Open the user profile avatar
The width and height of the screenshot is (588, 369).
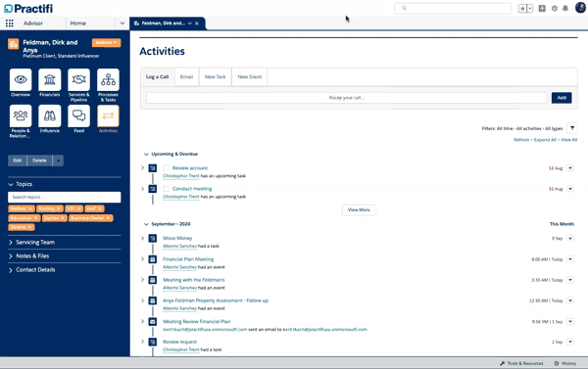click(x=580, y=8)
